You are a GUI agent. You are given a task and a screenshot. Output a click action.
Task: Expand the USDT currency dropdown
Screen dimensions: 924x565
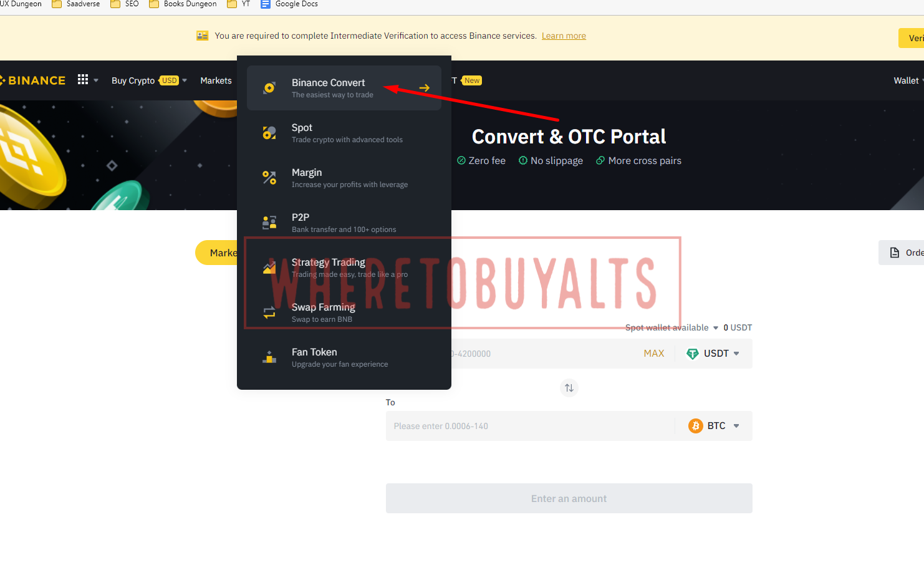[x=713, y=354]
